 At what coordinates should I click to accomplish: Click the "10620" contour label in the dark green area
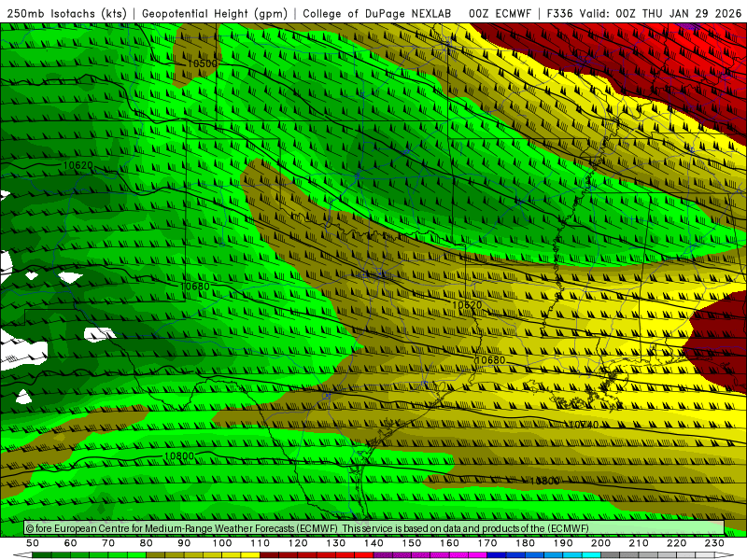(78, 165)
